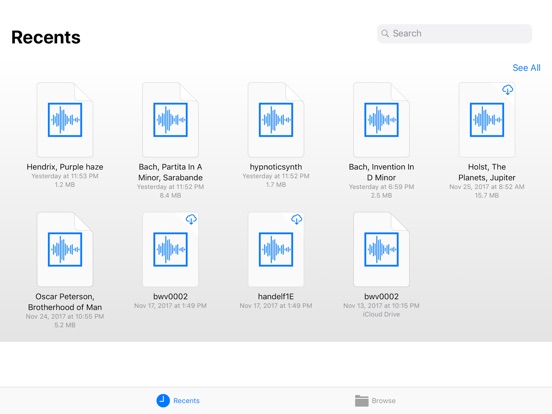Click the Search field
This screenshot has height=414, width=552.
coord(454,33)
